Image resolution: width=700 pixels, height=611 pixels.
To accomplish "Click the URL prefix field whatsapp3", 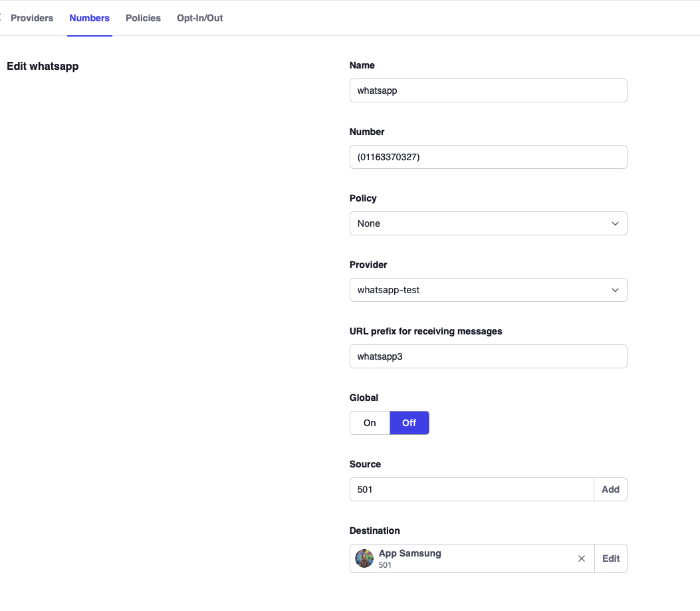I will click(489, 356).
